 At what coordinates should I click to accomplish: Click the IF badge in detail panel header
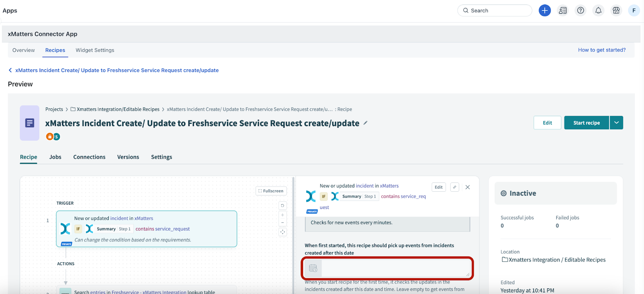[x=324, y=197]
